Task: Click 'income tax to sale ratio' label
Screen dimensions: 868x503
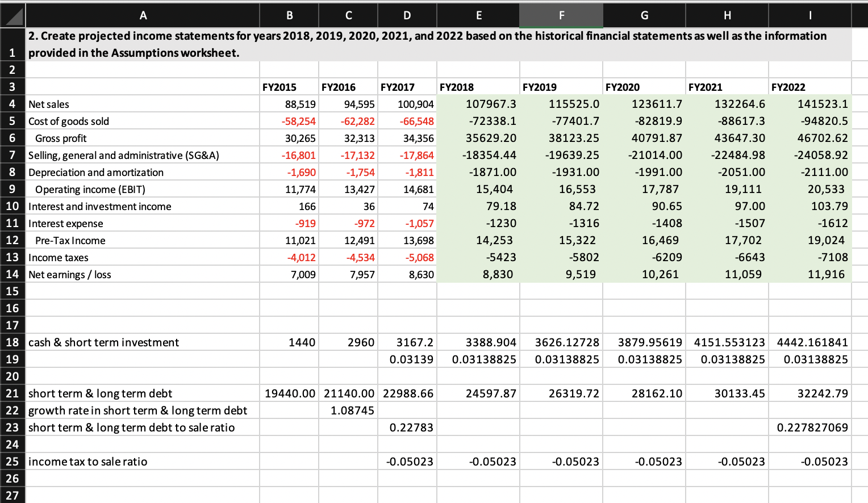Action: pyautogui.click(x=88, y=462)
